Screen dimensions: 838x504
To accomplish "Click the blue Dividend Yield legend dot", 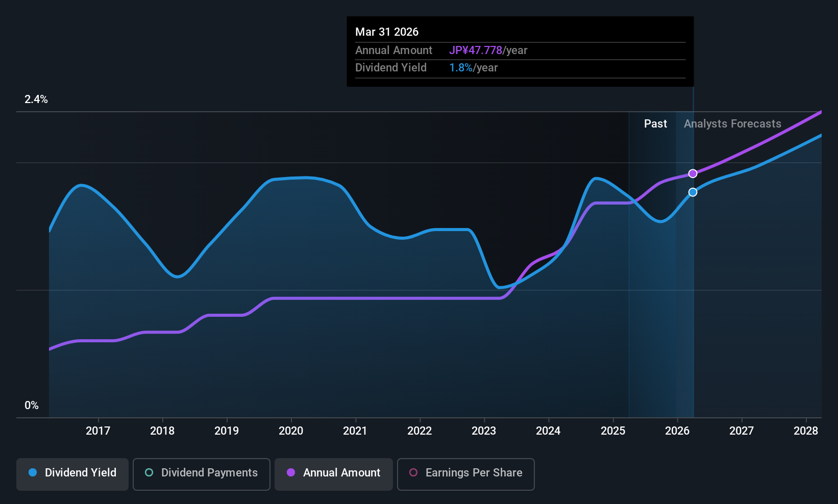I will (33, 472).
